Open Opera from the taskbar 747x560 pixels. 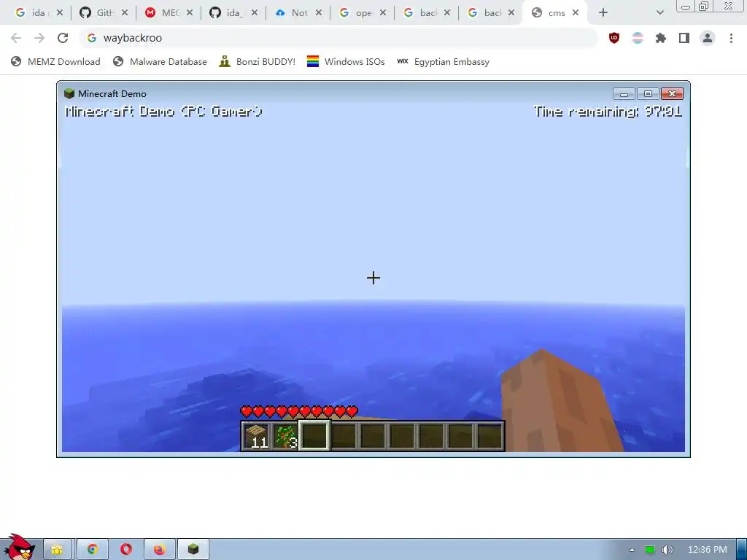pos(125,550)
